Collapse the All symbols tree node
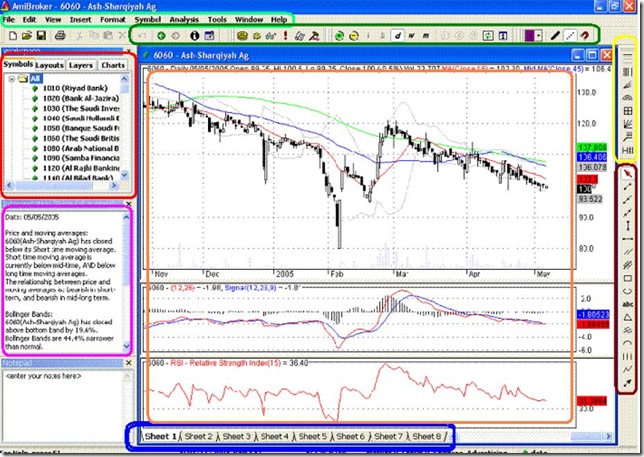644x457 pixels. coord(12,78)
